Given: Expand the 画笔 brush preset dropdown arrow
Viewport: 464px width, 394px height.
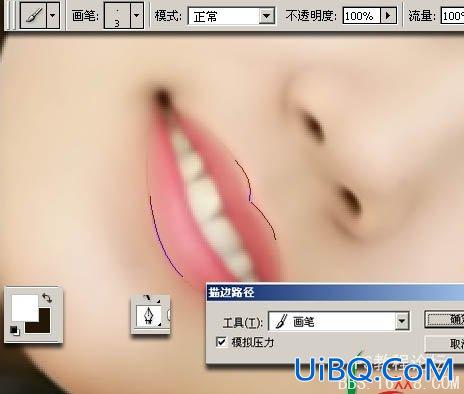Looking at the screenshot, I should pos(137,15).
